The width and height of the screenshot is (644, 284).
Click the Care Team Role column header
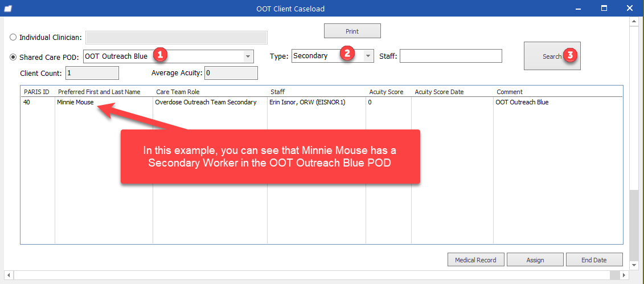pyautogui.click(x=178, y=92)
